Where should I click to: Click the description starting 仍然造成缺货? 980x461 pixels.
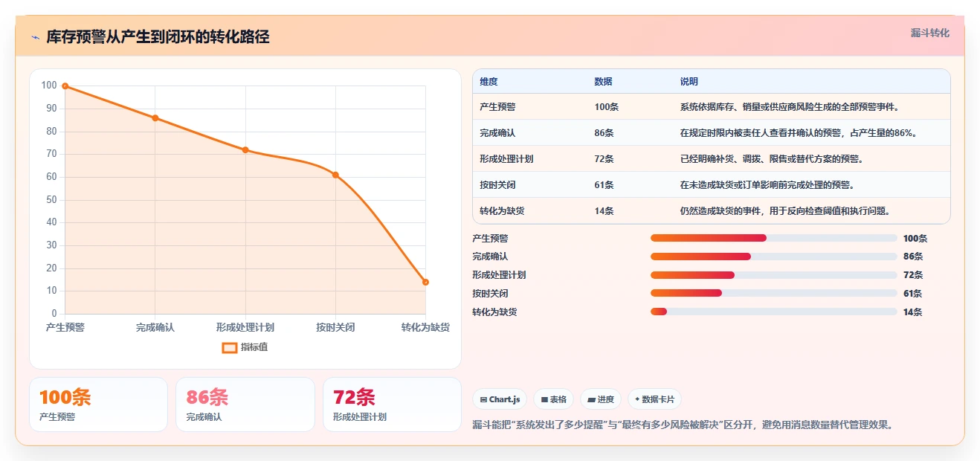pos(785,211)
